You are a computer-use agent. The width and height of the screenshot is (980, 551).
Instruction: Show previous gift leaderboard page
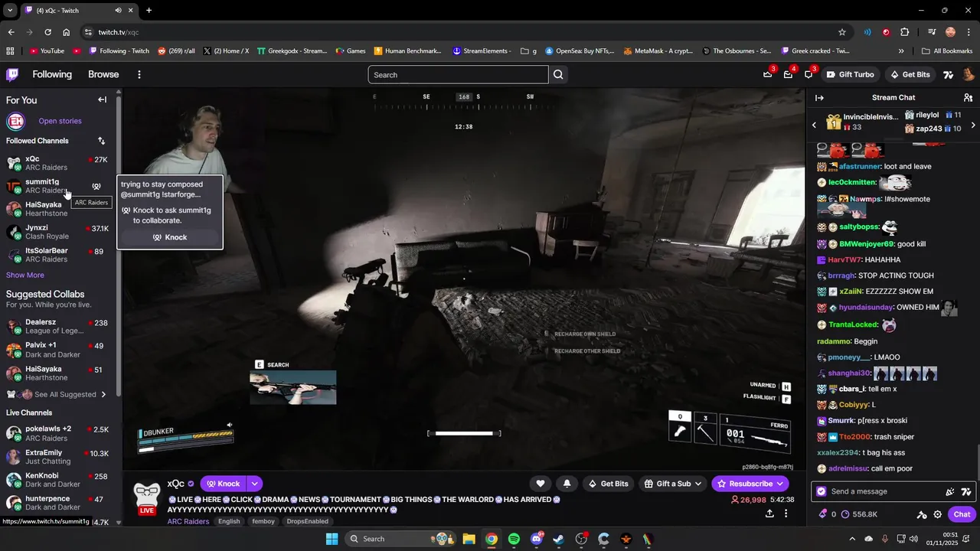point(814,125)
